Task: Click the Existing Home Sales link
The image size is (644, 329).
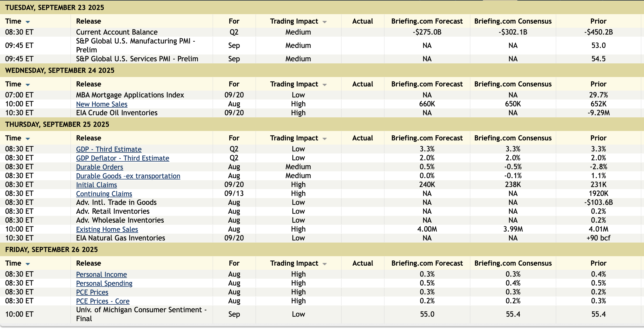Action: (107, 229)
